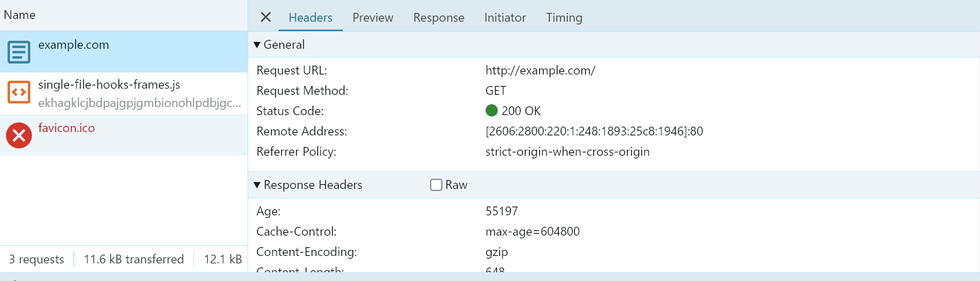Click the Remote Address value
Screen dimensions: 980x281
[x=594, y=131]
